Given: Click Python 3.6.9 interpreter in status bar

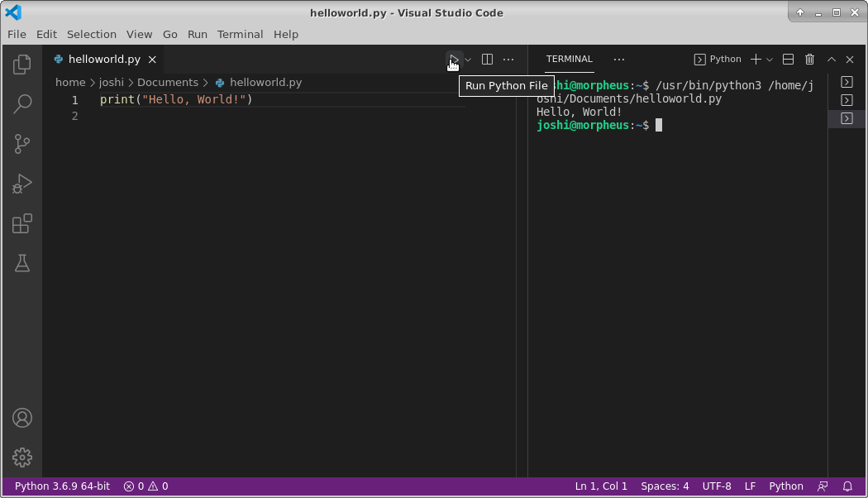Looking at the screenshot, I should (60, 486).
